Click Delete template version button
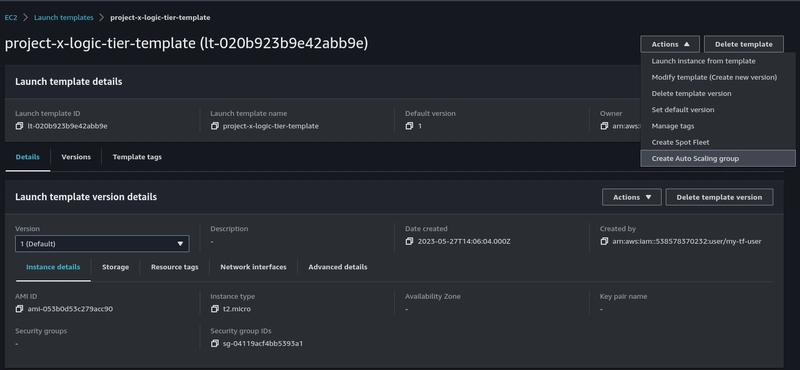 (719, 197)
